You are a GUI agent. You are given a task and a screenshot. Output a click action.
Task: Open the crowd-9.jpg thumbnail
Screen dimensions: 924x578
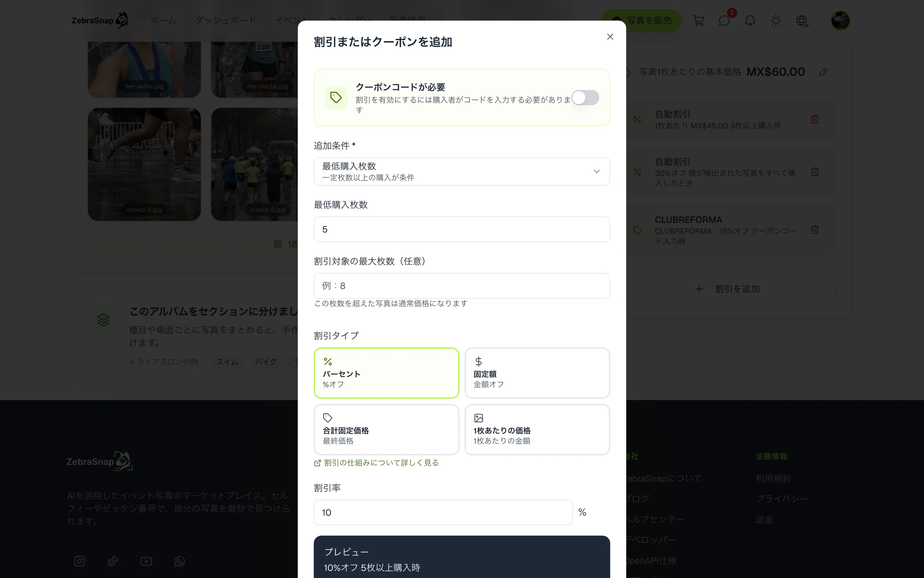point(144,164)
